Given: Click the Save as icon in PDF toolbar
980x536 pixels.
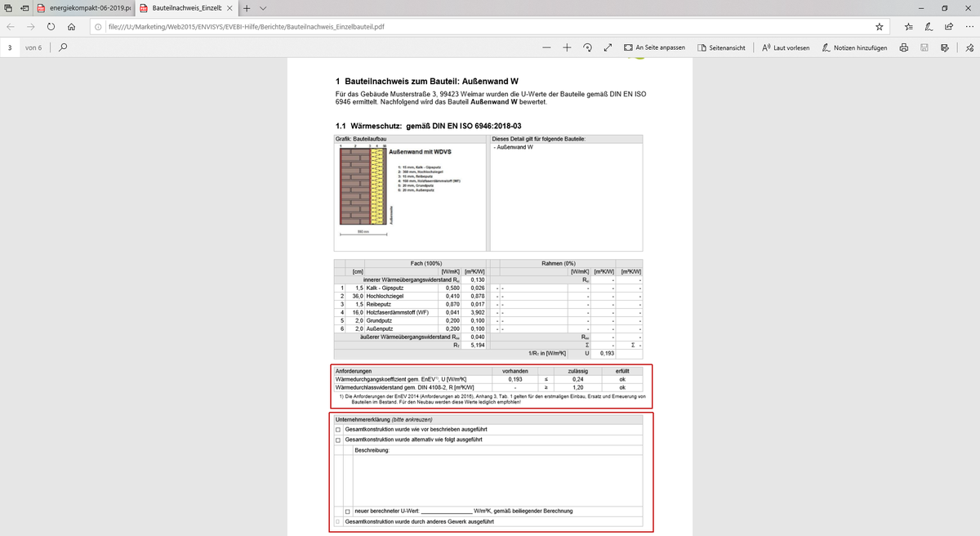Looking at the screenshot, I should point(945,47).
